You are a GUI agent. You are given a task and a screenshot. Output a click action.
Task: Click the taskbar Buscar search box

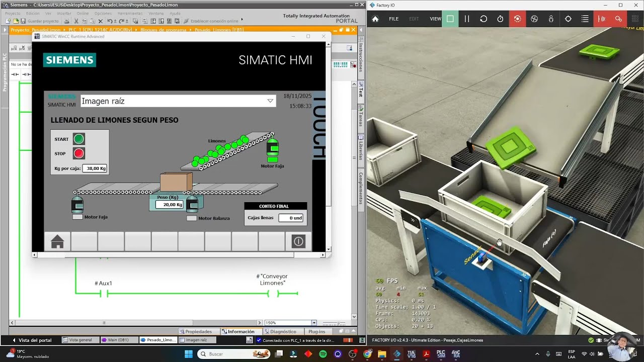coord(234,354)
